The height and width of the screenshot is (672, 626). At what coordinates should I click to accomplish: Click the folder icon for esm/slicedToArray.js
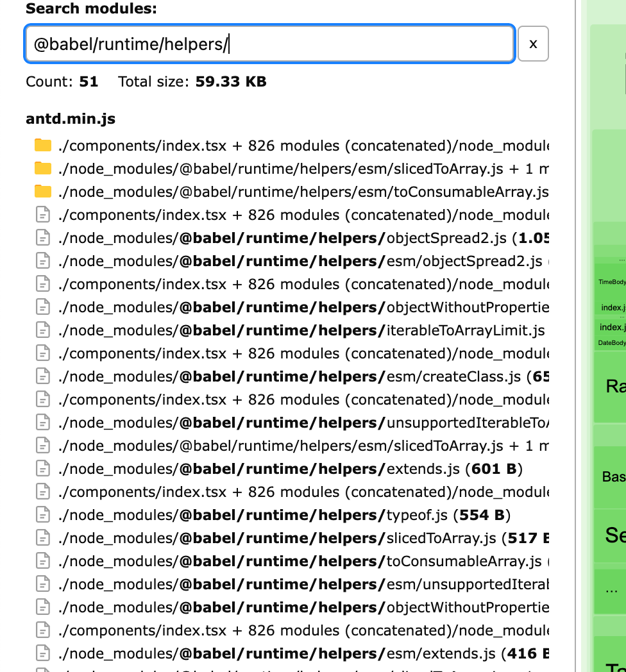42,169
